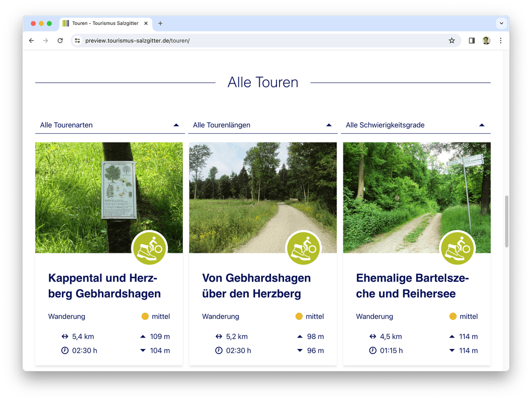Bookmark this page with the star icon
532x401 pixels.
[x=451, y=41]
